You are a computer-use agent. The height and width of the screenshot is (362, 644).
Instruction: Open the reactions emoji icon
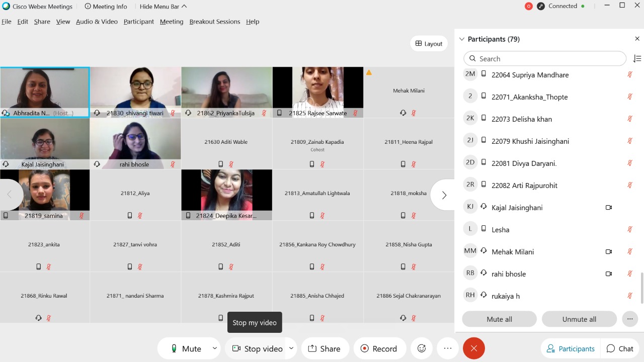(x=422, y=348)
